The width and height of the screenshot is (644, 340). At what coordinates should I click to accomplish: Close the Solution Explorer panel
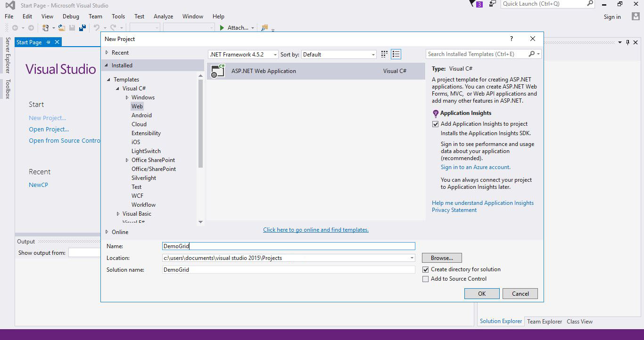(x=636, y=42)
